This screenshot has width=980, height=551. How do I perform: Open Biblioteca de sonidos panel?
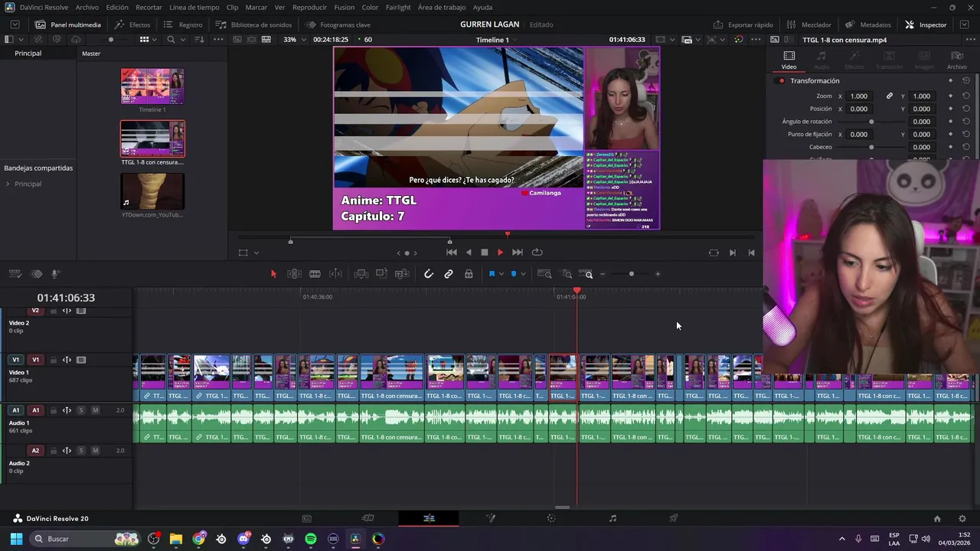(253, 24)
